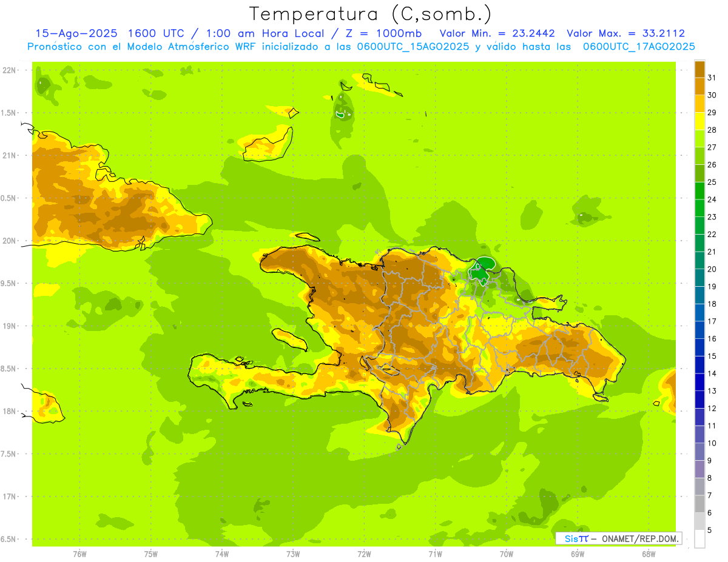Screen dimensions: 728x562
Task: Click the legend value "25"
Action: click(x=712, y=182)
